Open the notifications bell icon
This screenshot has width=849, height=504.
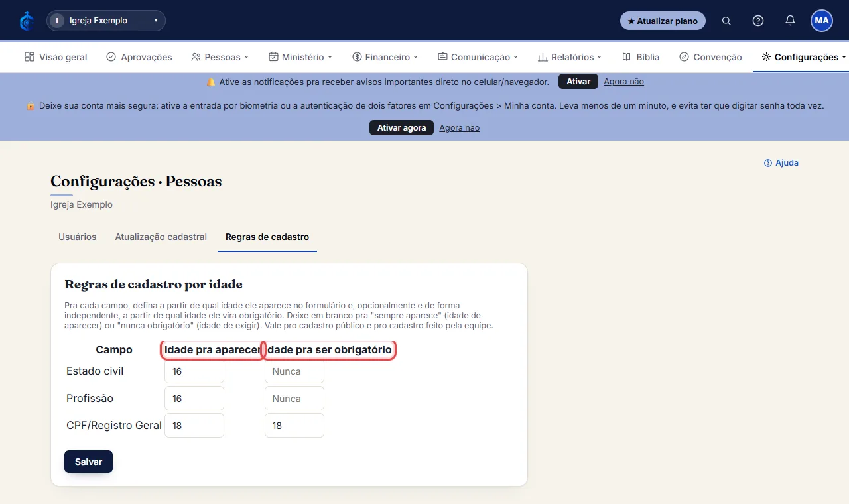[790, 21]
